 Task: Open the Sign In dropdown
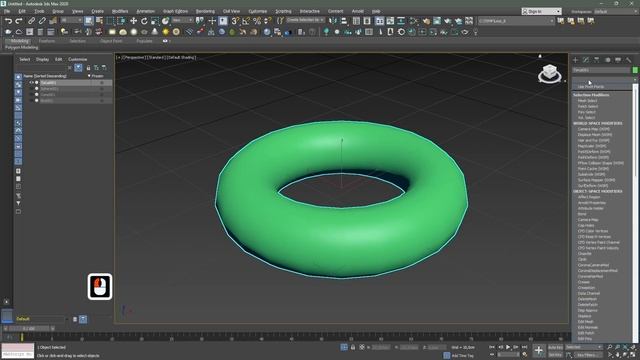coord(542,11)
